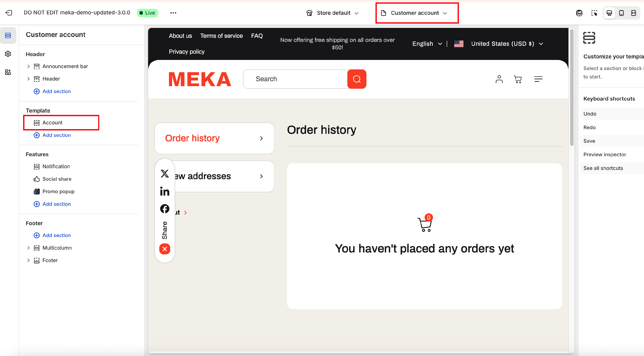
Task: Open the Theme settings gear icon
Action: pyautogui.click(x=8, y=54)
